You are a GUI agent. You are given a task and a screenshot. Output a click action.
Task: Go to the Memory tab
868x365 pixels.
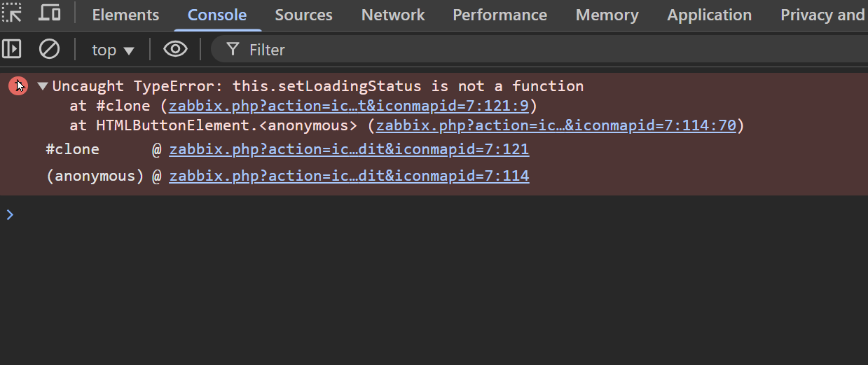[x=607, y=15]
